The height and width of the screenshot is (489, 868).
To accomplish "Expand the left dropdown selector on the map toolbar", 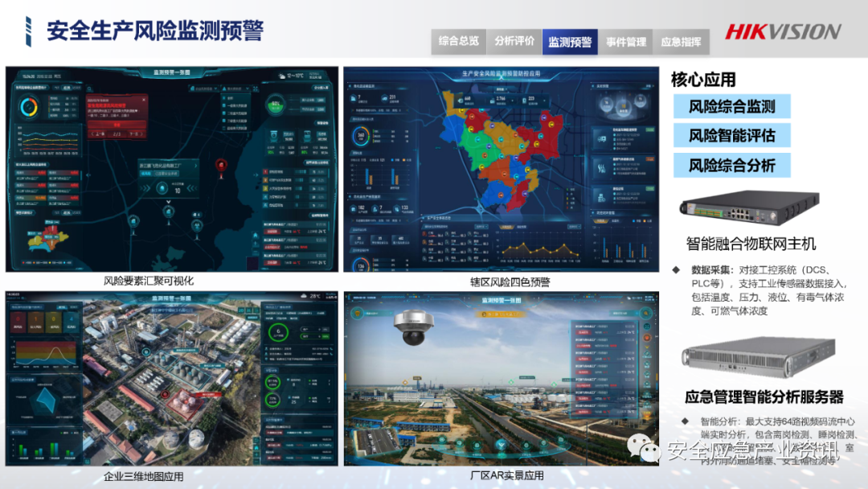I will pos(204,89).
